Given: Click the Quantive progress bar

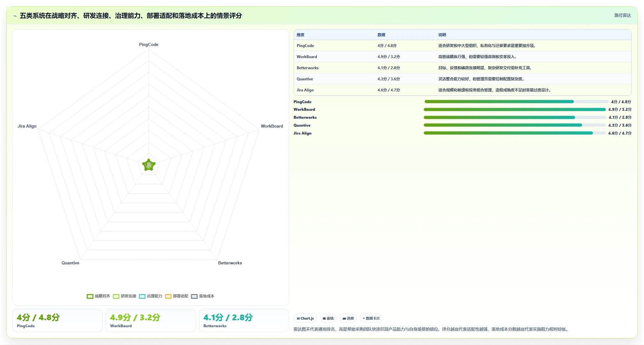Looking at the screenshot, I should tap(515, 125).
